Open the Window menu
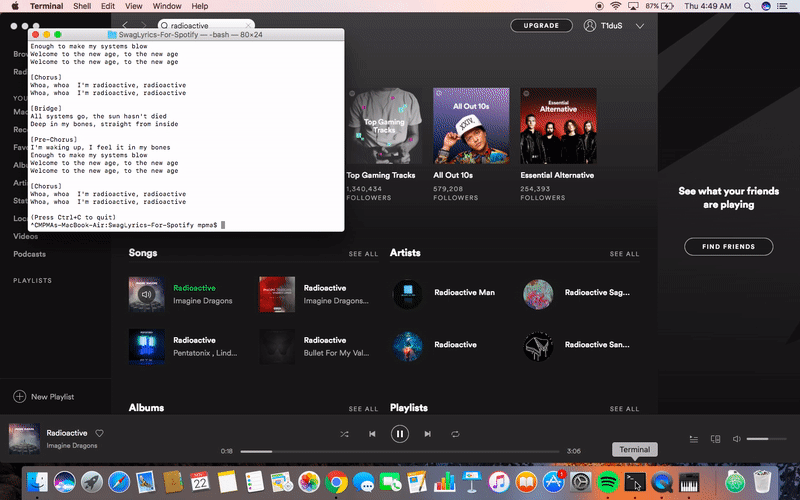The height and width of the screenshot is (500, 800). pos(167,6)
